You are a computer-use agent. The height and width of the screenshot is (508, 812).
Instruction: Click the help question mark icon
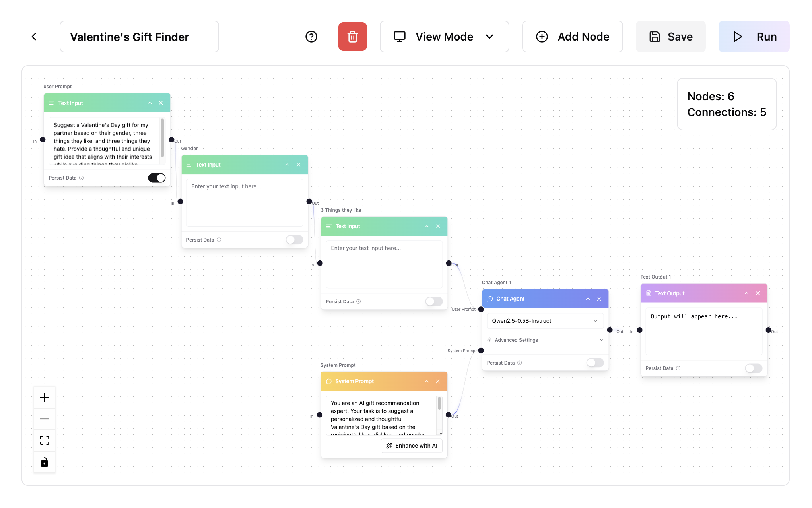[x=311, y=36]
